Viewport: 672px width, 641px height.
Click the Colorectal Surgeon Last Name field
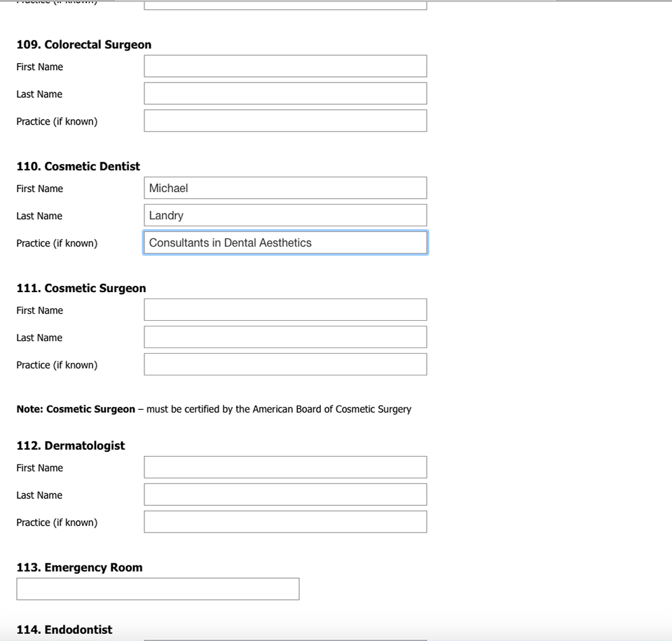tap(285, 93)
